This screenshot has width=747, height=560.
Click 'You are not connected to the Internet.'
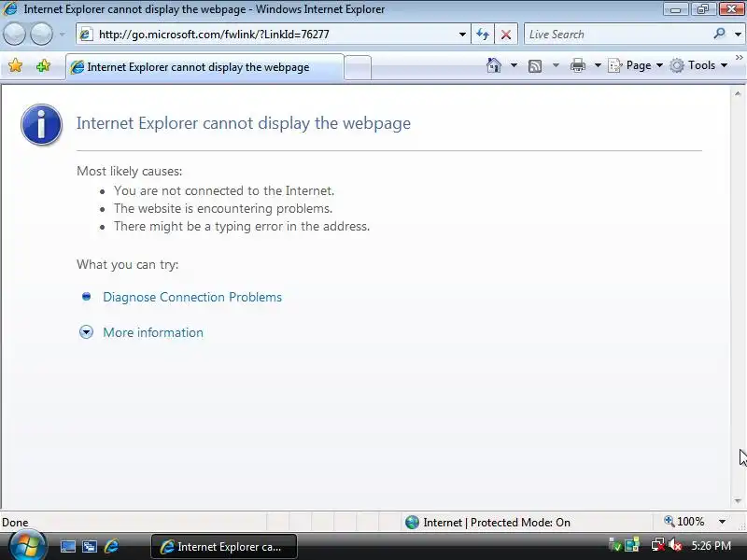(224, 191)
